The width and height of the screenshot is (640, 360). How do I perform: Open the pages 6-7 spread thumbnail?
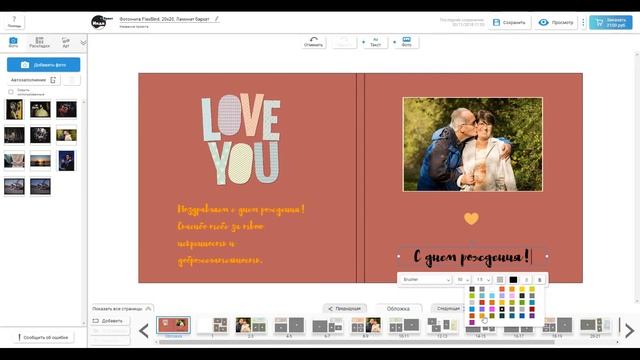pyautogui.click(x=327, y=326)
